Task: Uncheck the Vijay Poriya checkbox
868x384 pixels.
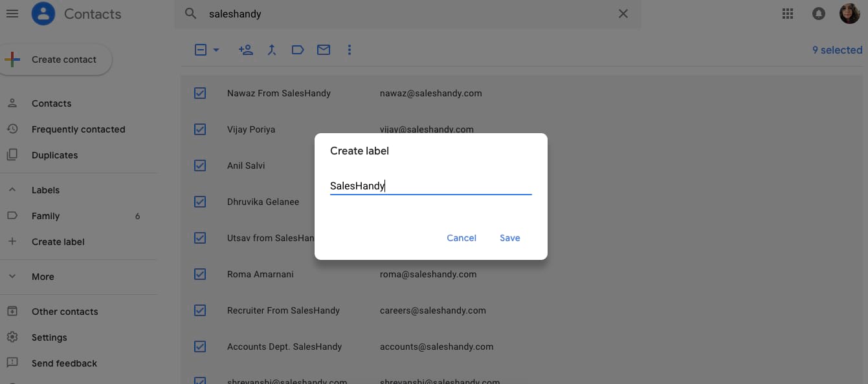Action: (x=200, y=129)
